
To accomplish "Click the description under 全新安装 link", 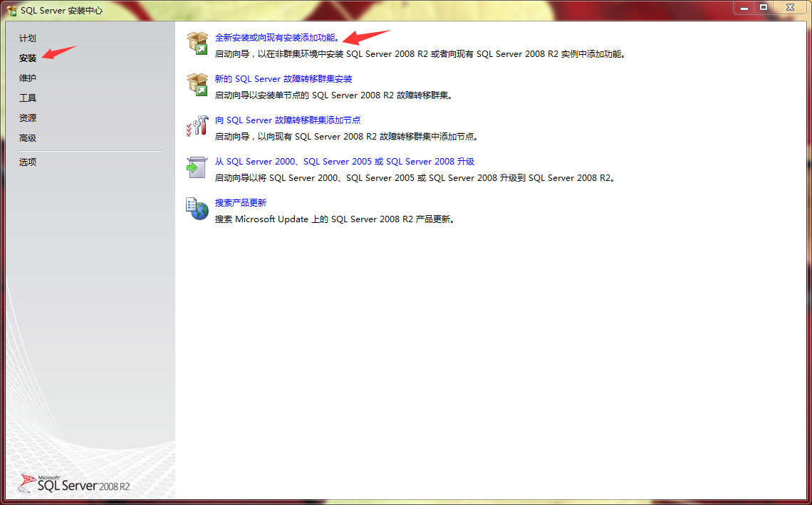I will click(420, 54).
